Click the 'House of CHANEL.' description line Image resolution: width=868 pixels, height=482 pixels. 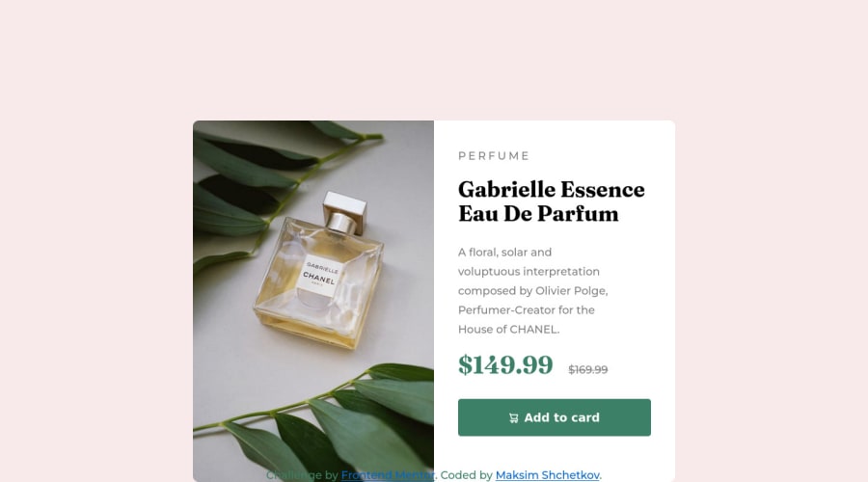click(x=508, y=330)
